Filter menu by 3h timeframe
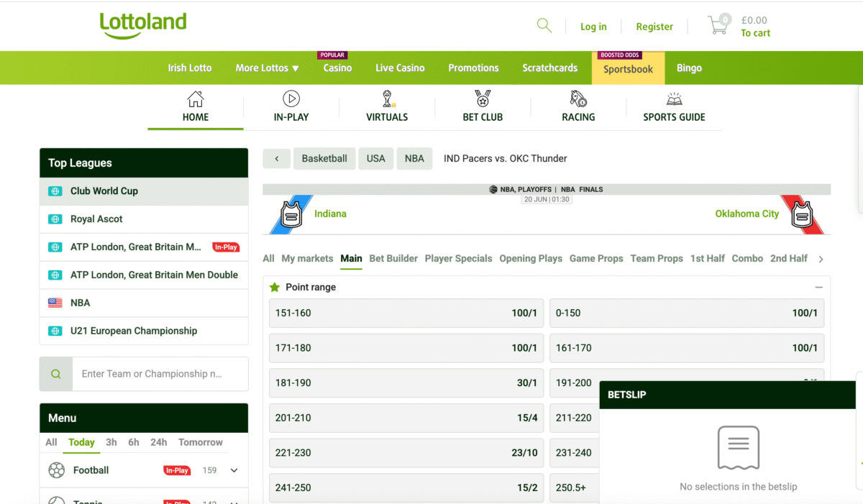863x504 pixels. pos(111,443)
